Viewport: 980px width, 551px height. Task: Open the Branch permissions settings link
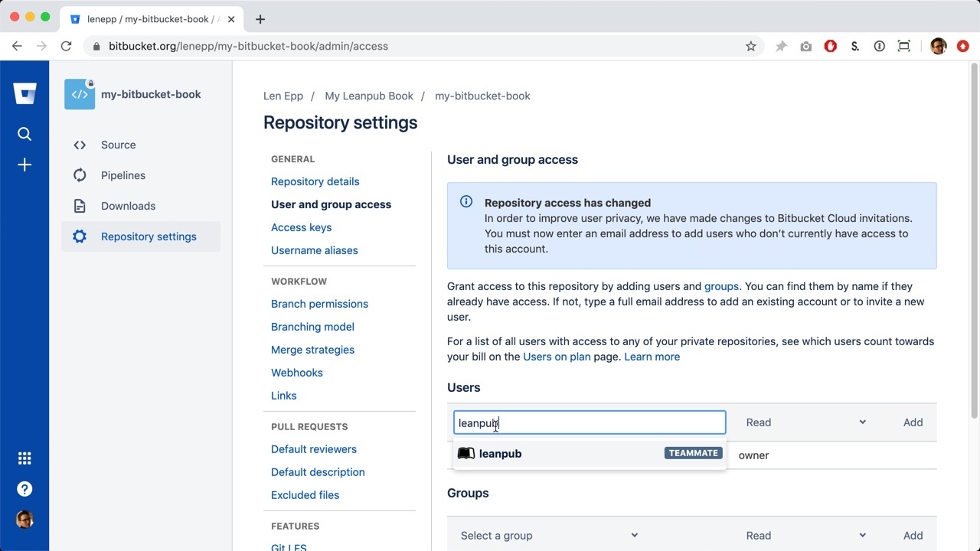(319, 304)
